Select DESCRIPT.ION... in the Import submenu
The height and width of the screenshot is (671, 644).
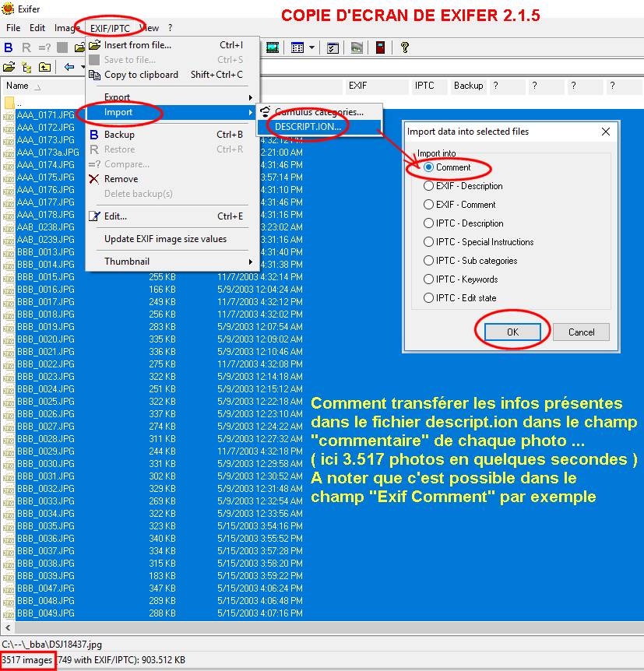(319, 127)
